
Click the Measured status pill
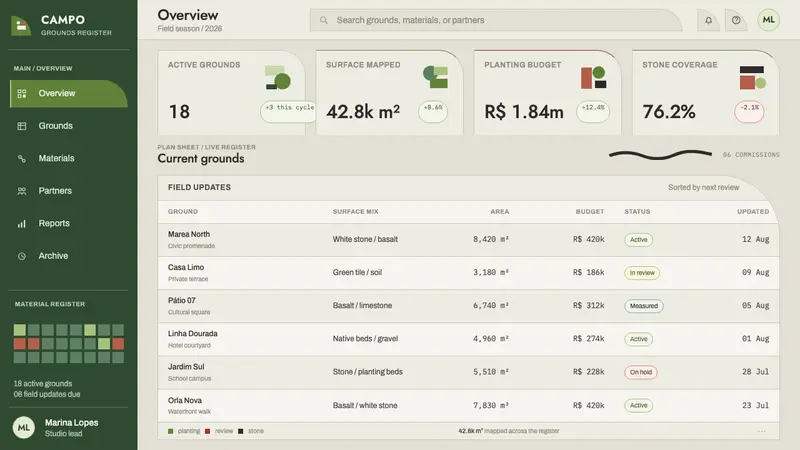[644, 306]
